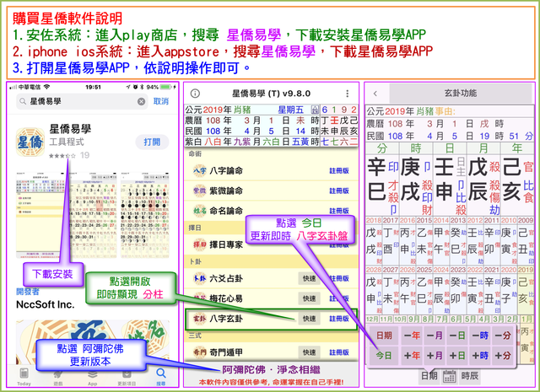
Task: Select the 搜尋 search tab at bottom
Action: pyautogui.click(x=160, y=375)
